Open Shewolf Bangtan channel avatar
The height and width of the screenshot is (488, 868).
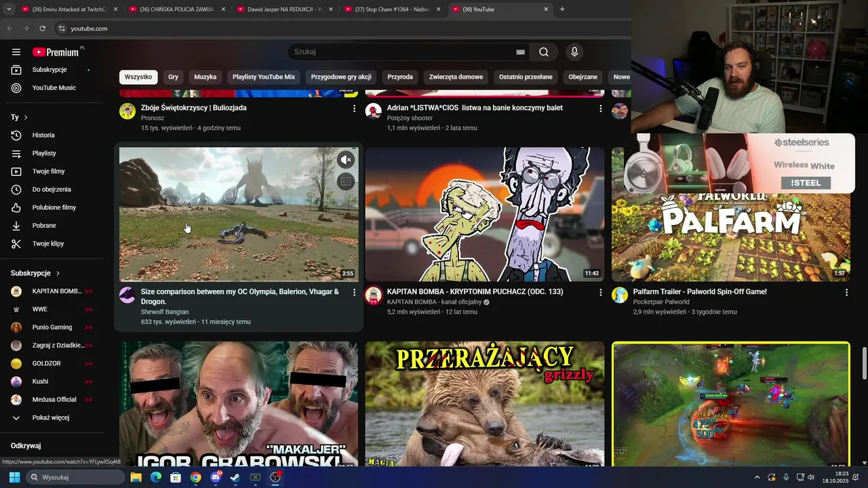127,295
